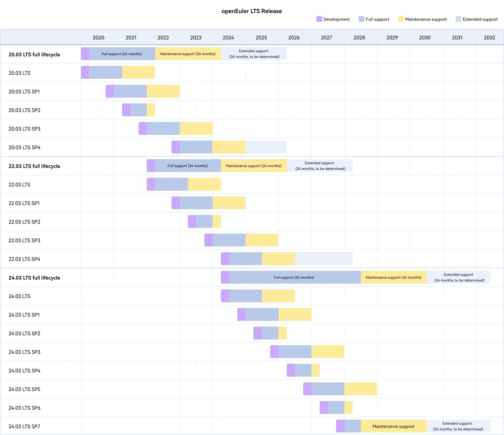Click the 24.03 LTS SP5 row label
Viewport: 504px width, 435px height.
click(x=24, y=389)
